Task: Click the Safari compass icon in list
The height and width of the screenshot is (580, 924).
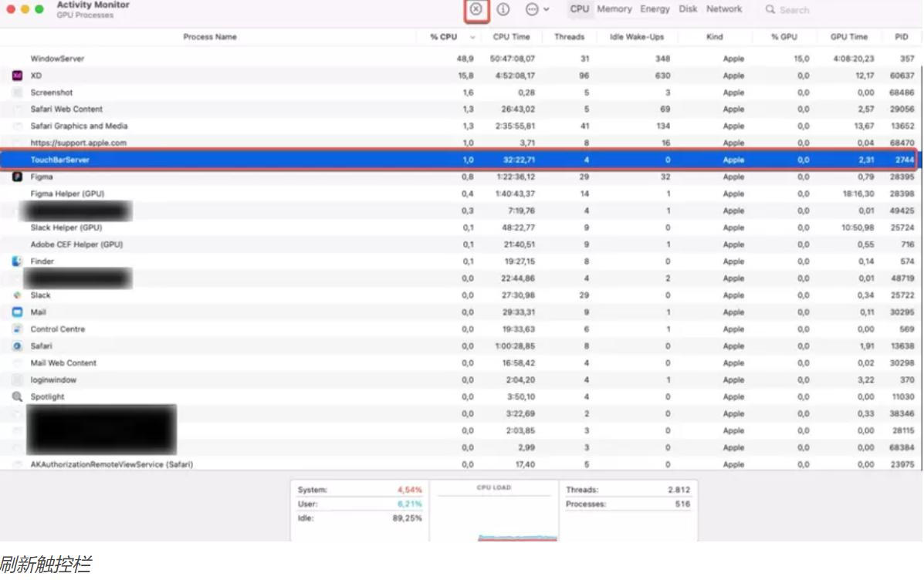Action: (17, 346)
